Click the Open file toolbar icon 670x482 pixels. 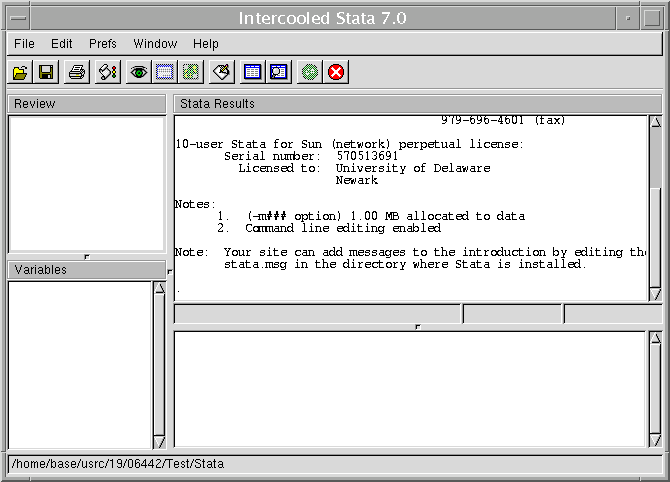20,72
